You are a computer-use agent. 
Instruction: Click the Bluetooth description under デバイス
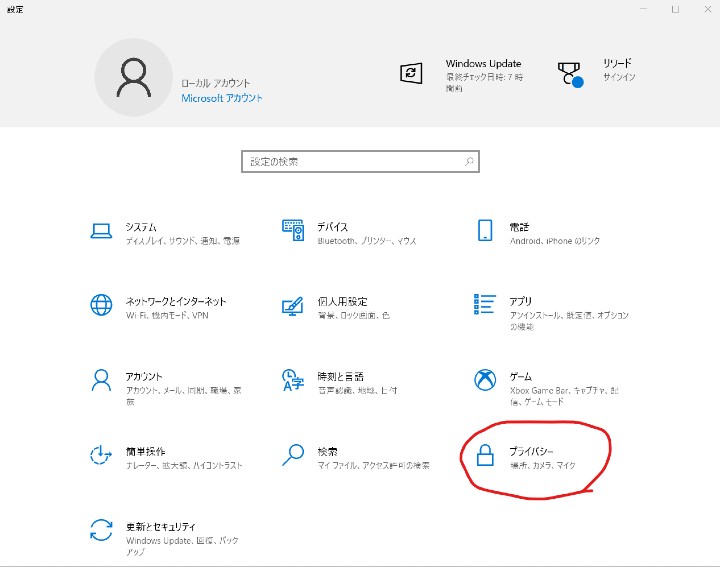367,241
